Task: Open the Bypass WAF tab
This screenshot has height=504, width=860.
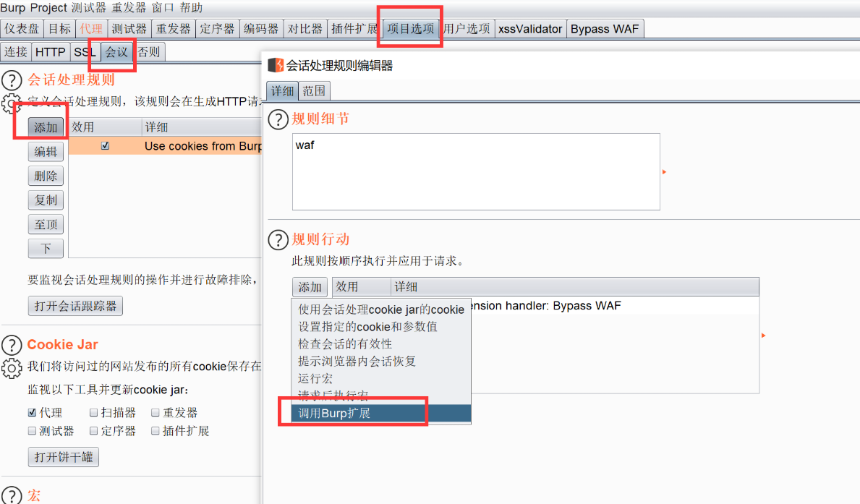Action: tap(605, 28)
